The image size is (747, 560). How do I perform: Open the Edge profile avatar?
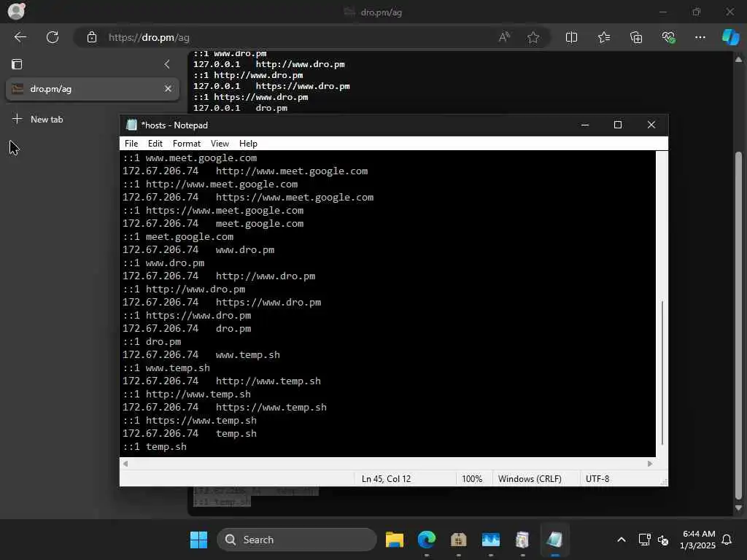(x=17, y=11)
